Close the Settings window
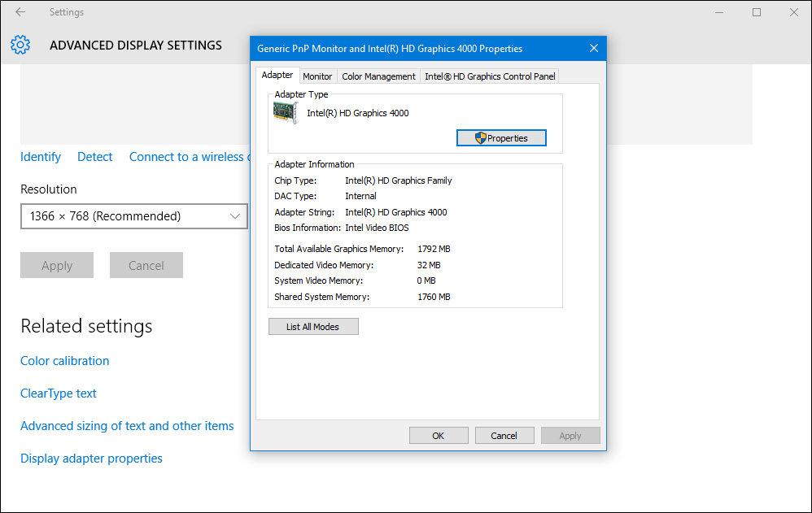 794,12
